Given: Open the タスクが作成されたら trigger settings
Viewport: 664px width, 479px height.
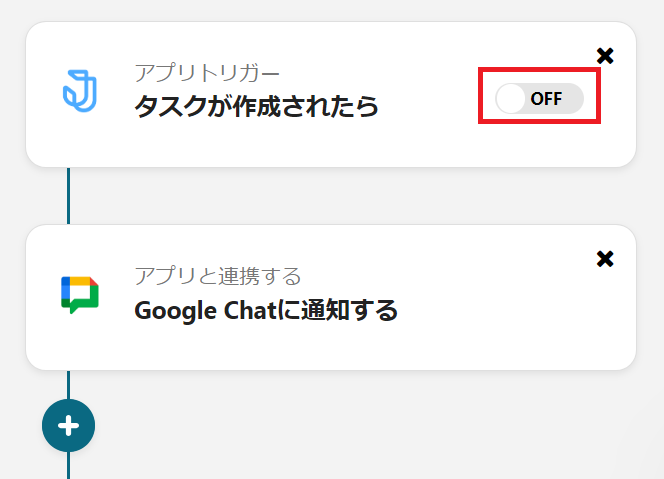Looking at the screenshot, I should coord(257,106).
